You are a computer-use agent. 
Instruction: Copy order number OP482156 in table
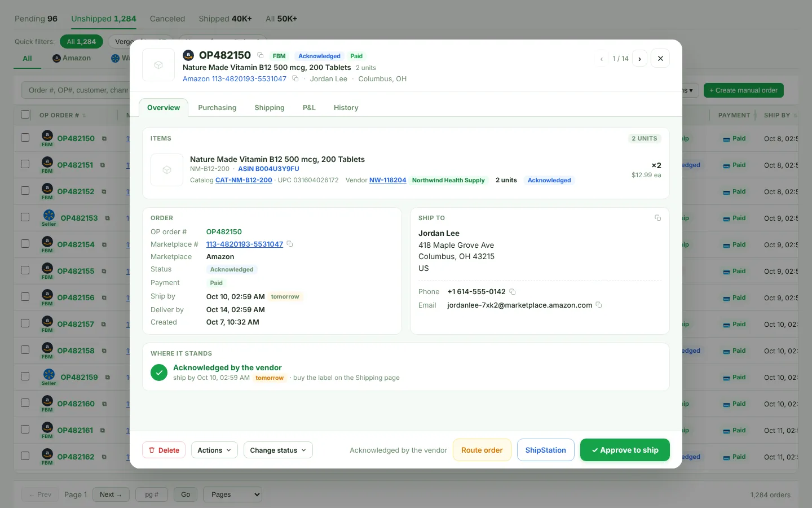pos(104,298)
